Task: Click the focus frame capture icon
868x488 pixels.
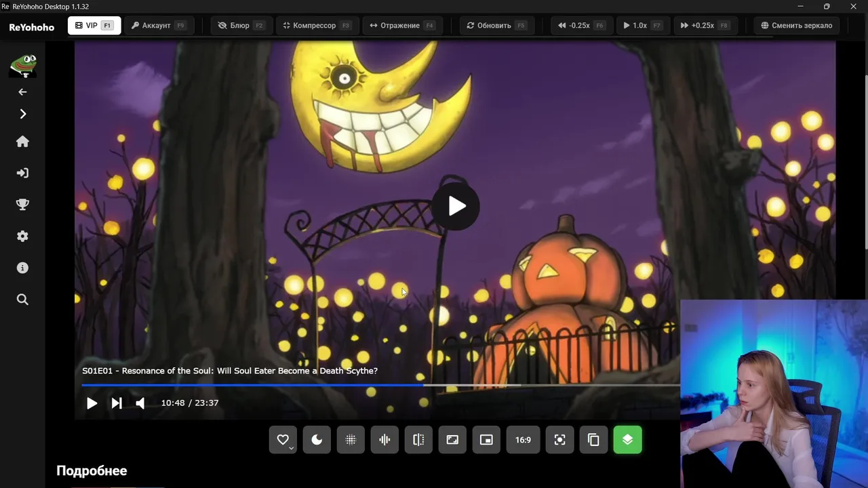Action: [x=559, y=440]
